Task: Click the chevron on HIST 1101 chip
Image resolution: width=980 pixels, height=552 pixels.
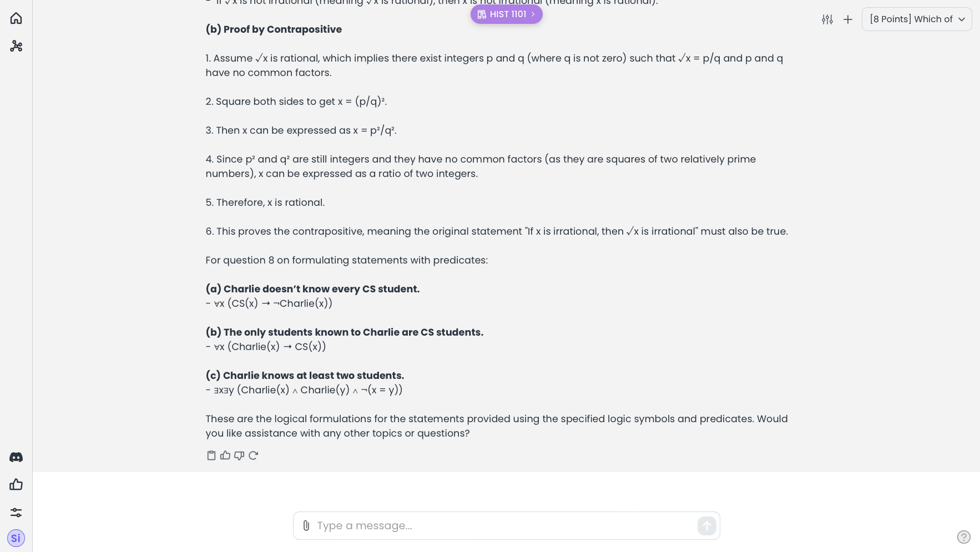Action: click(x=533, y=14)
